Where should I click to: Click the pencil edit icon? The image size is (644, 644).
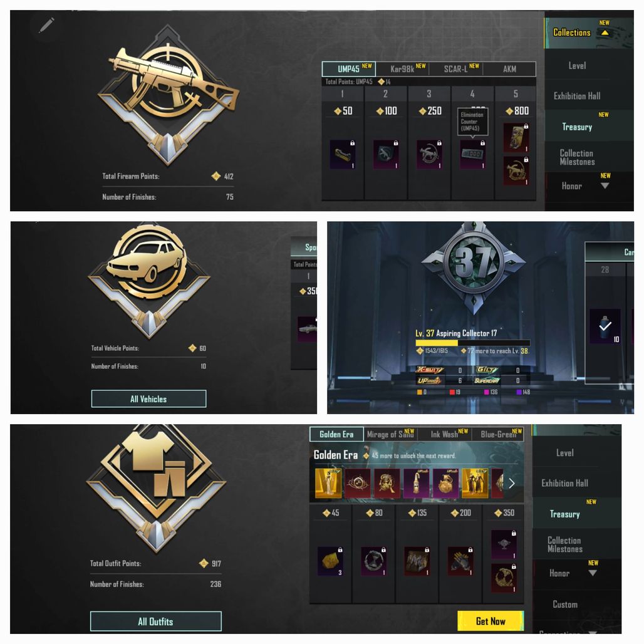tap(46, 25)
